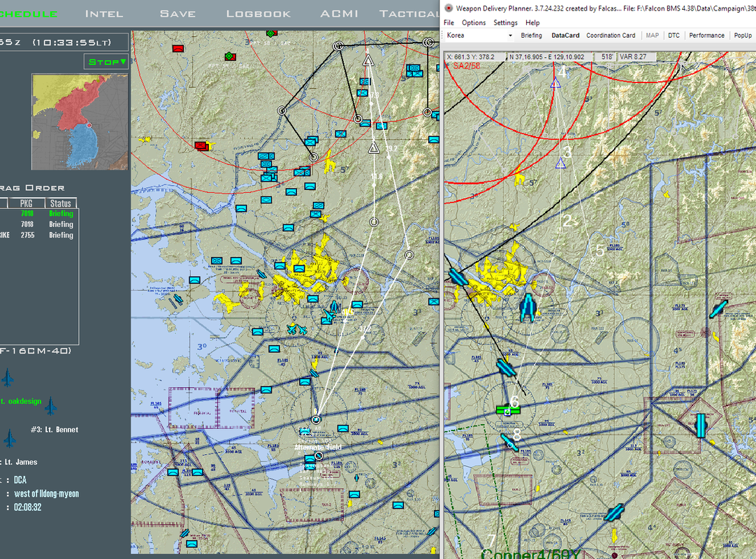Click the lower white triangle marker in BMS map
This screenshot has height=559, width=756.
tap(374, 147)
